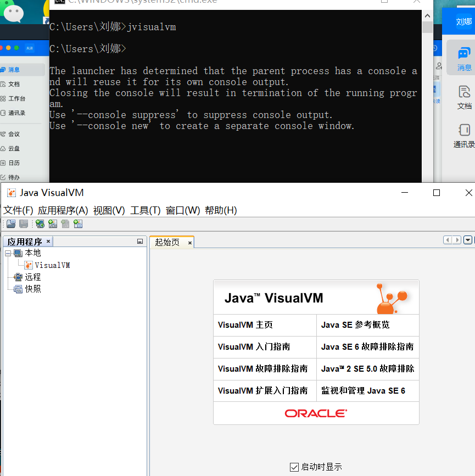Open the Java 2 SE 5.0 故障排除 link
Viewport: 475px width, 476px height.
(x=368, y=369)
